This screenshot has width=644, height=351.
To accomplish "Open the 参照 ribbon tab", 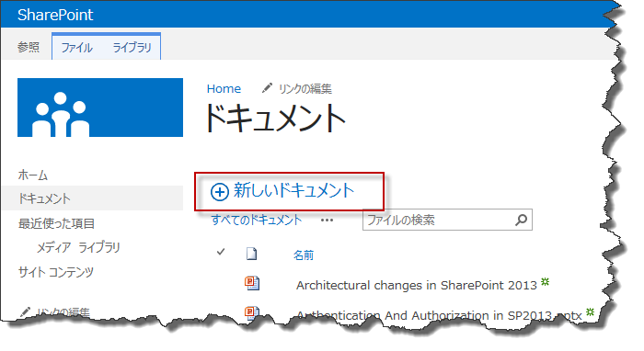I will (29, 47).
